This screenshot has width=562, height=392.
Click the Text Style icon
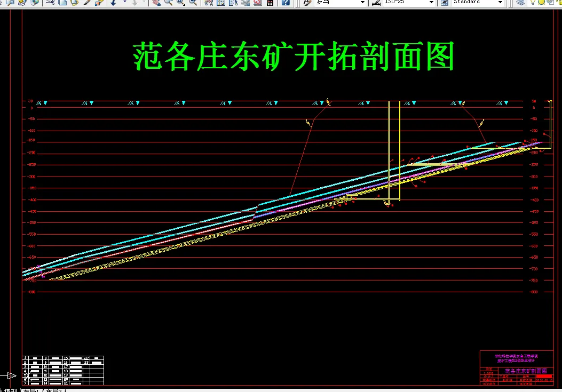(307, 3)
